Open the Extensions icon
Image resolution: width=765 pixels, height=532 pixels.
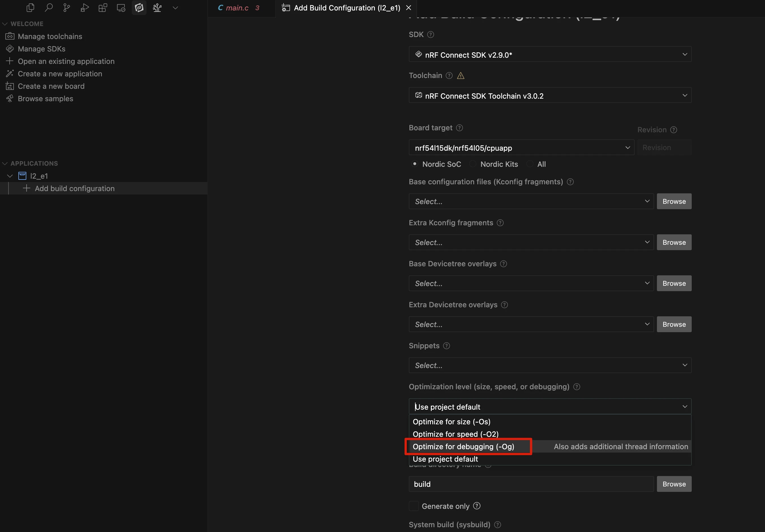click(103, 8)
